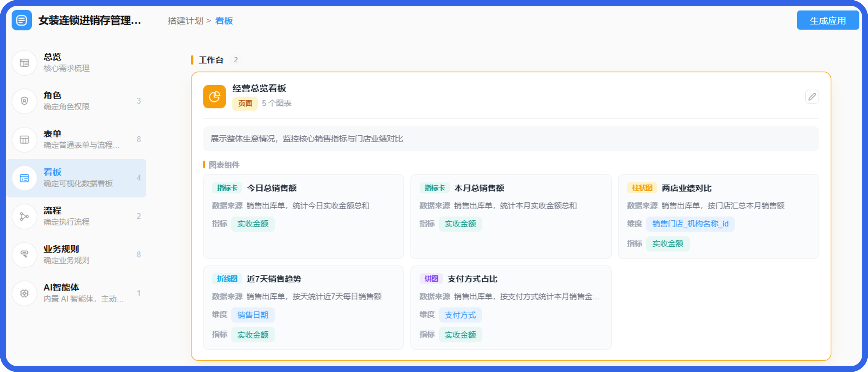Screen dimensions: 868x372
Task: Click the 销售日期 dimension tag
Action: (253, 315)
